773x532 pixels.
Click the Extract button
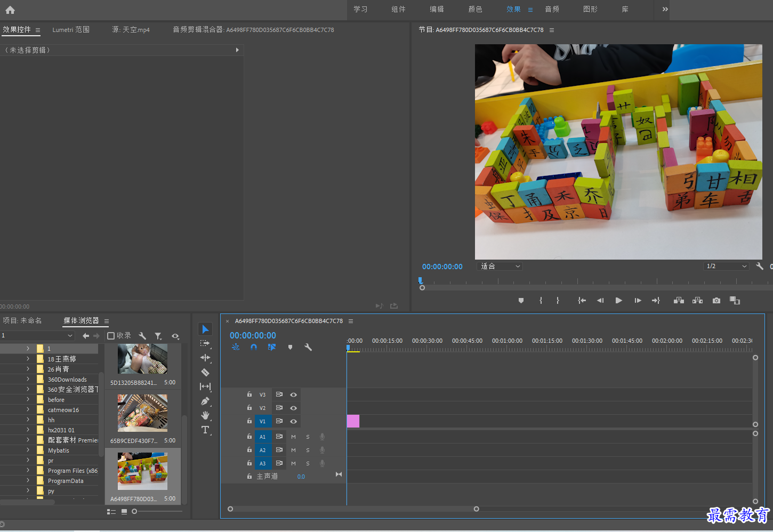pos(697,301)
